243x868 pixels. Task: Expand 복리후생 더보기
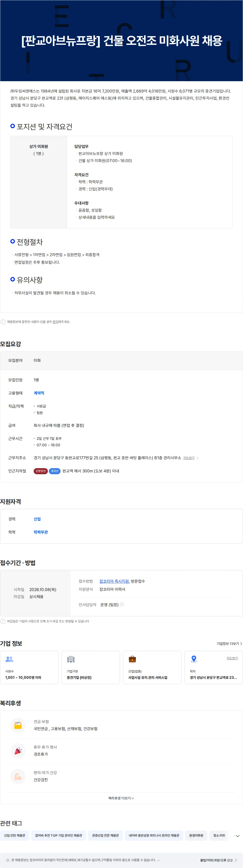[121, 798]
